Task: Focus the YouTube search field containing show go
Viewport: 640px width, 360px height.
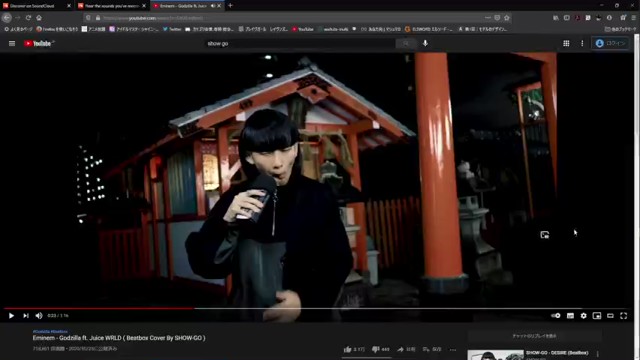Action: pos(300,43)
